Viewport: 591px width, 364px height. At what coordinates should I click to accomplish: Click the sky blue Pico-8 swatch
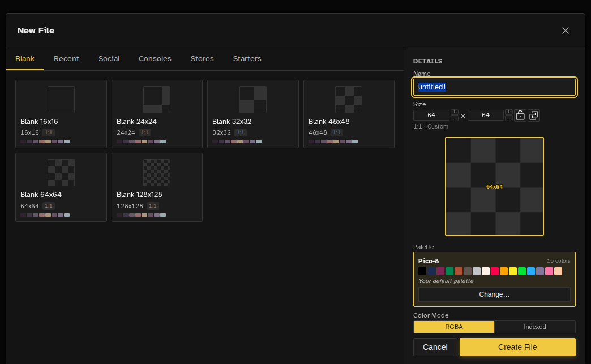click(530, 271)
